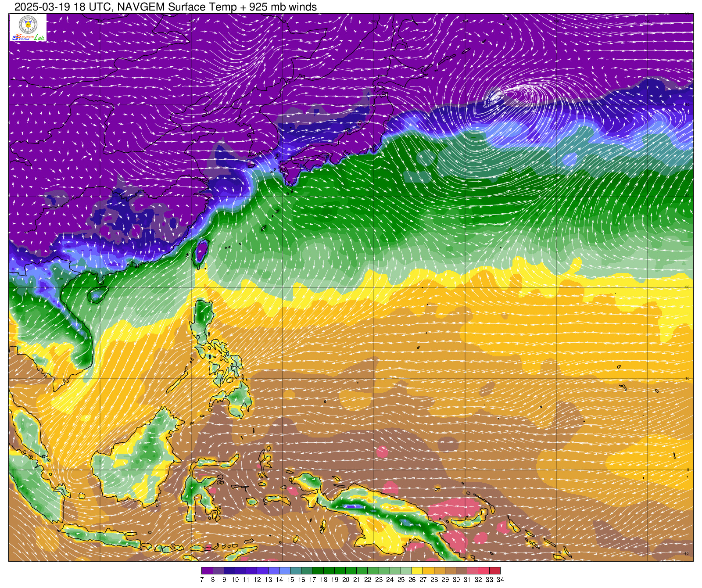Click the map title with the 2025-03-19 date

point(165,7)
